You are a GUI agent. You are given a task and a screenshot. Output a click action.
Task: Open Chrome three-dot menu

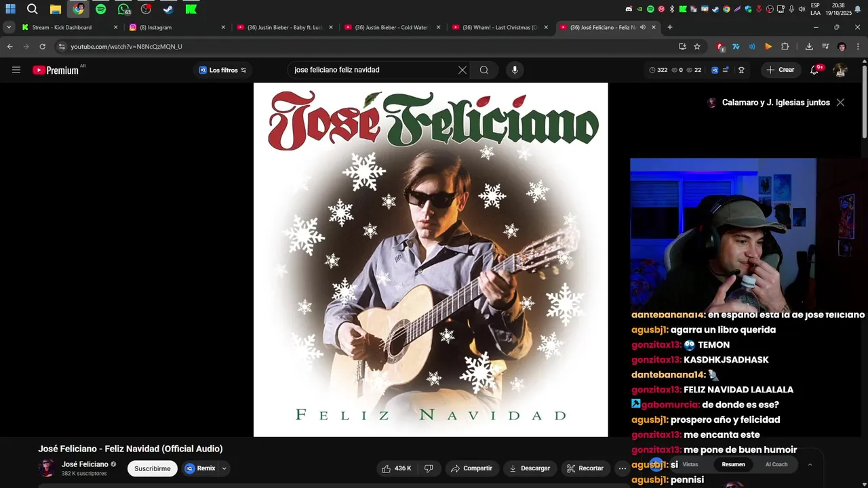pyautogui.click(x=857, y=47)
